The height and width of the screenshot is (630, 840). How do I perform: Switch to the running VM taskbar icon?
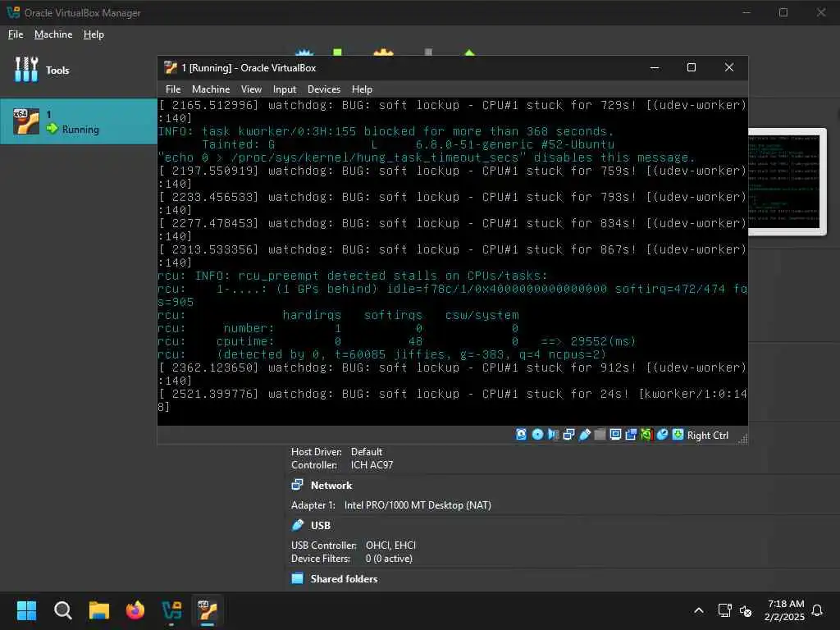pos(208,610)
